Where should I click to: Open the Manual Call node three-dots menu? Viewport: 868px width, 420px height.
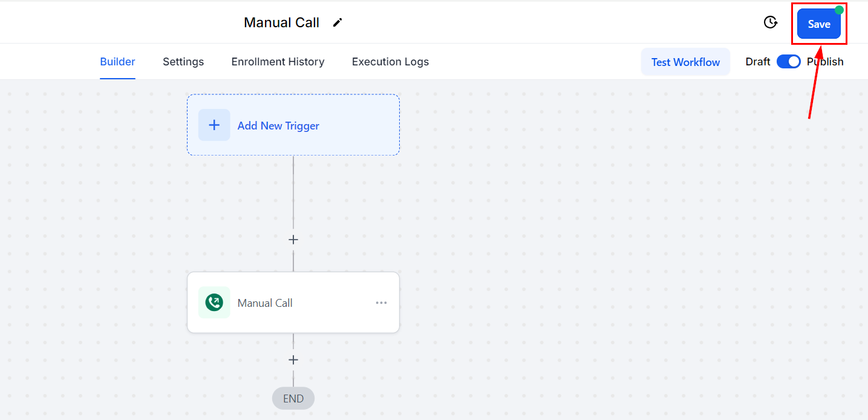click(x=381, y=303)
